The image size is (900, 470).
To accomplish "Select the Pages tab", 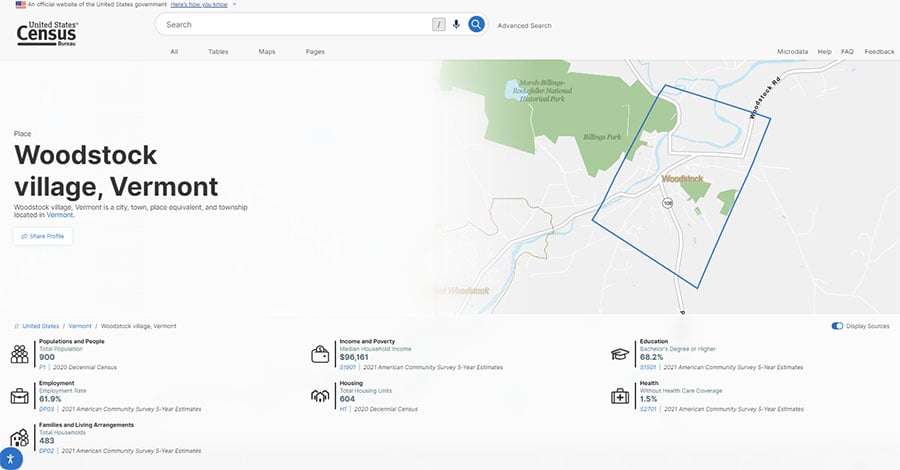I will [x=315, y=52].
